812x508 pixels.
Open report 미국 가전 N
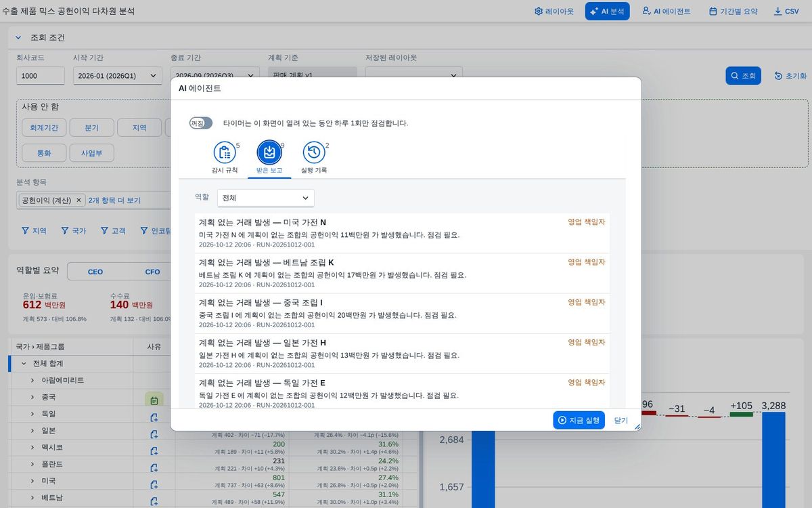click(402, 233)
